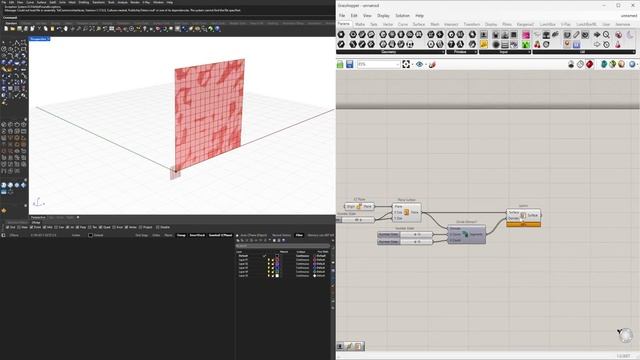Open Grasshopper Solution menu

[x=402, y=16]
